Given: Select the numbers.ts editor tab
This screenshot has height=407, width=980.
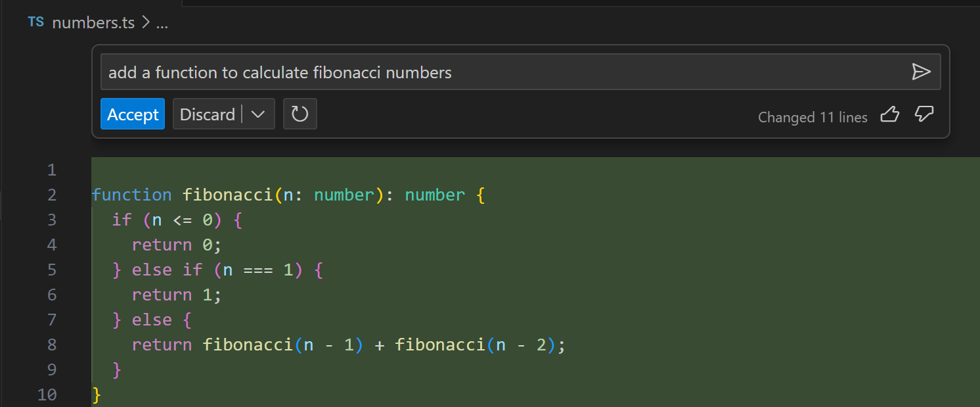Looking at the screenshot, I should [93, 22].
